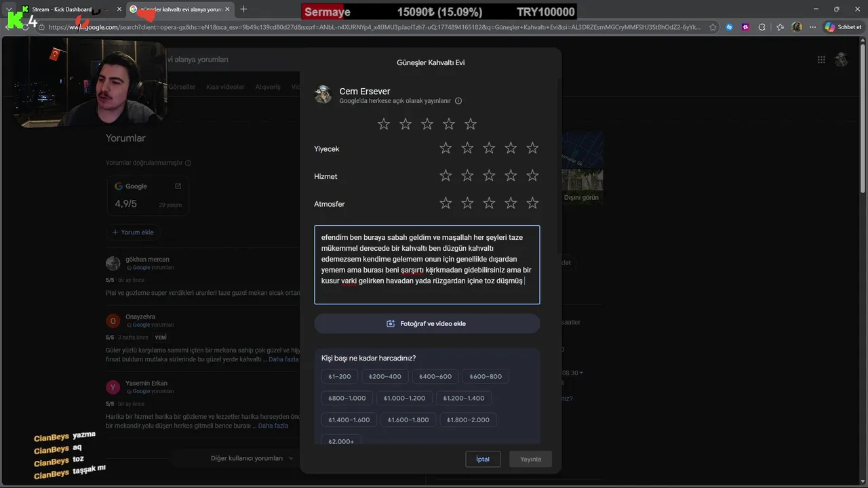Select the ₺1.000–1.200 spending option
The image size is (868, 488).
tap(404, 398)
